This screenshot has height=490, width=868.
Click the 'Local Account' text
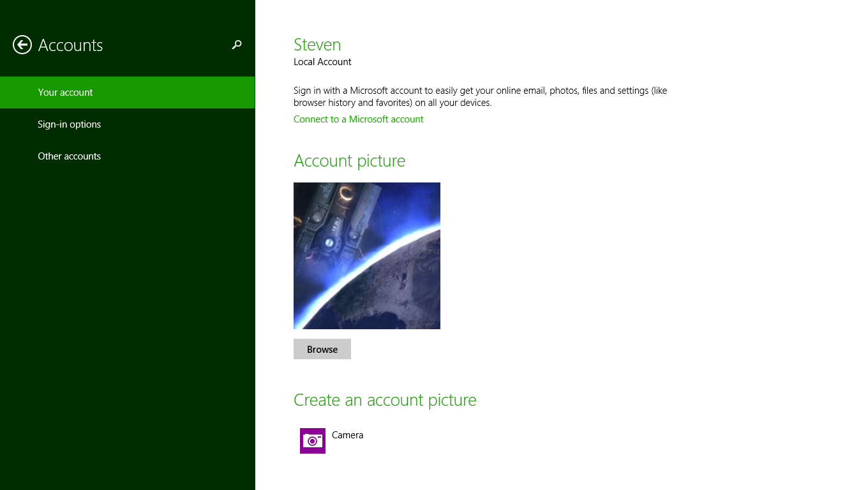[x=322, y=62]
